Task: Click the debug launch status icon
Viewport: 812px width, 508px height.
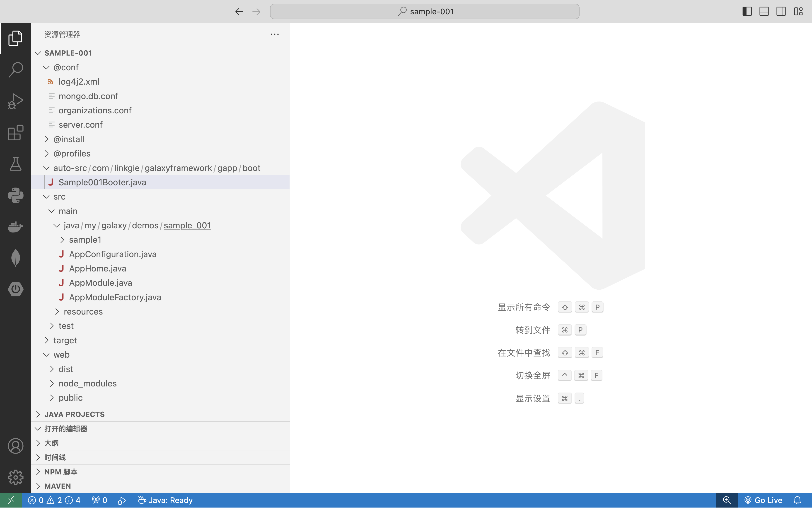Action: point(122,500)
